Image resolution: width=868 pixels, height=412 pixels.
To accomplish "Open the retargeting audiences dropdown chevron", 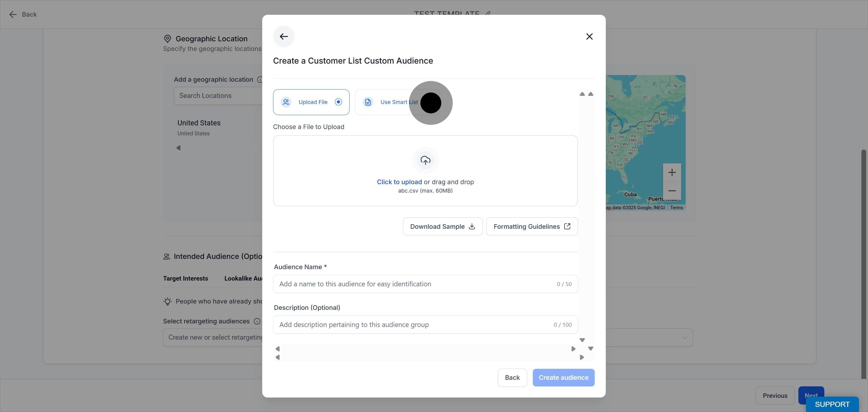I will click(685, 338).
